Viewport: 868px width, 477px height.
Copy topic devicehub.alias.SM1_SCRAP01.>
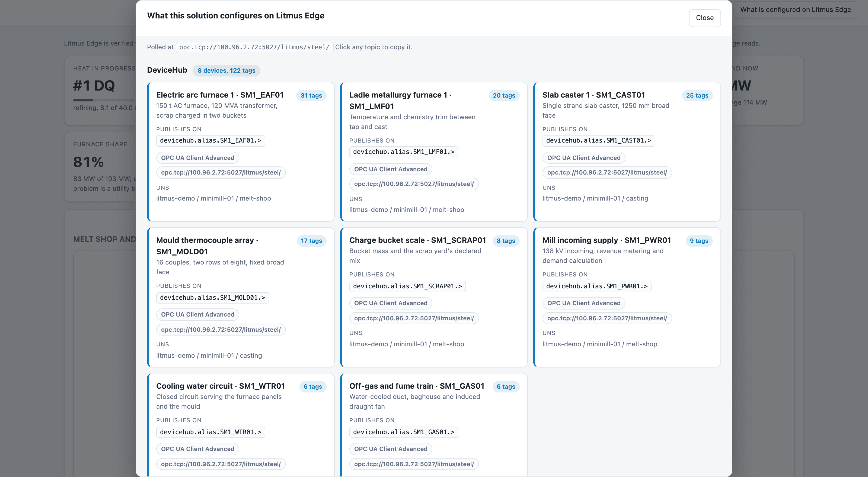pos(407,286)
